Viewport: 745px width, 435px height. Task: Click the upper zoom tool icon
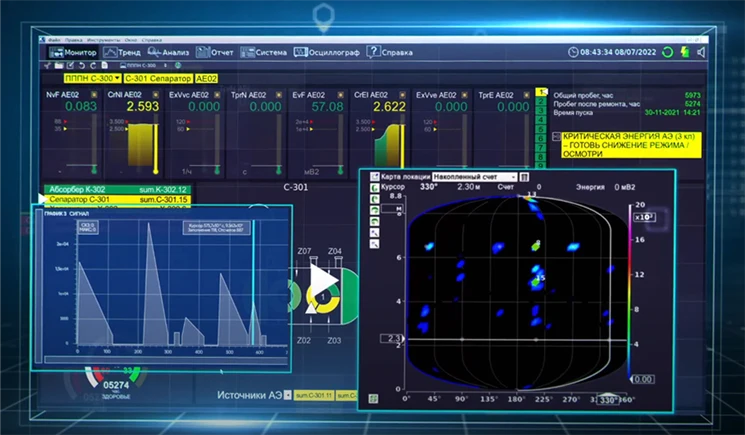click(375, 233)
